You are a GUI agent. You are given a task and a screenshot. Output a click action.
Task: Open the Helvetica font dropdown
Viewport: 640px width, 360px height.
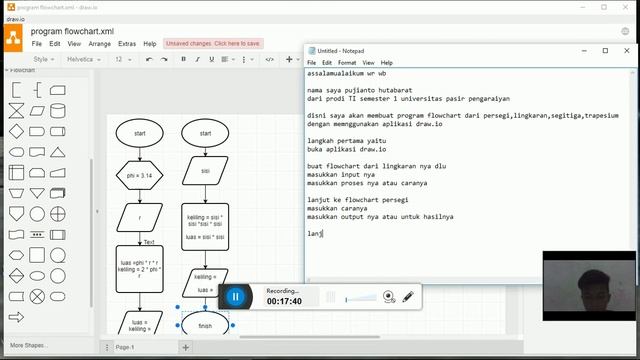pyautogui.click(x=83, y=60)
